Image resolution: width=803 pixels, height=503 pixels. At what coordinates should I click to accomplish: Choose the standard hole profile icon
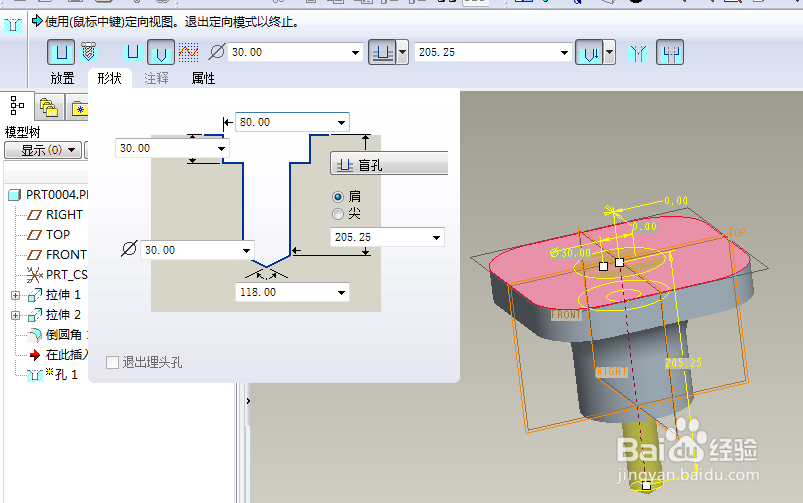point(161,52)
